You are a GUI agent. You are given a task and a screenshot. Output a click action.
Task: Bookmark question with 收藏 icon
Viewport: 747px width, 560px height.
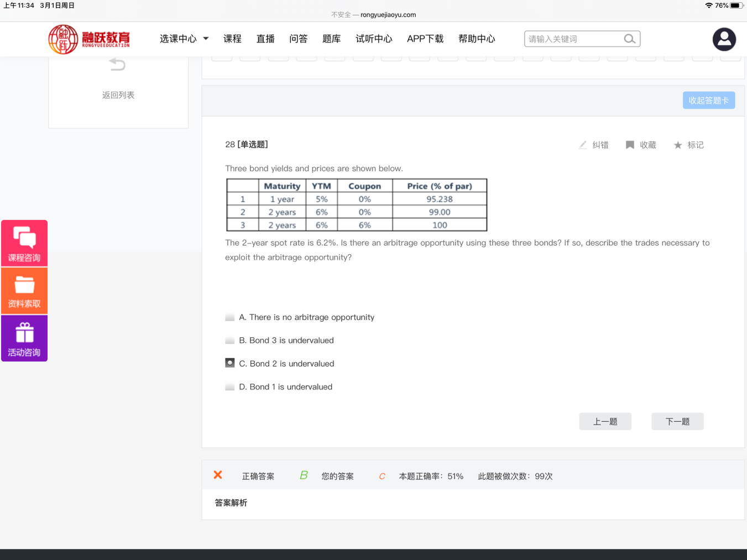click(x=630, y=145)
